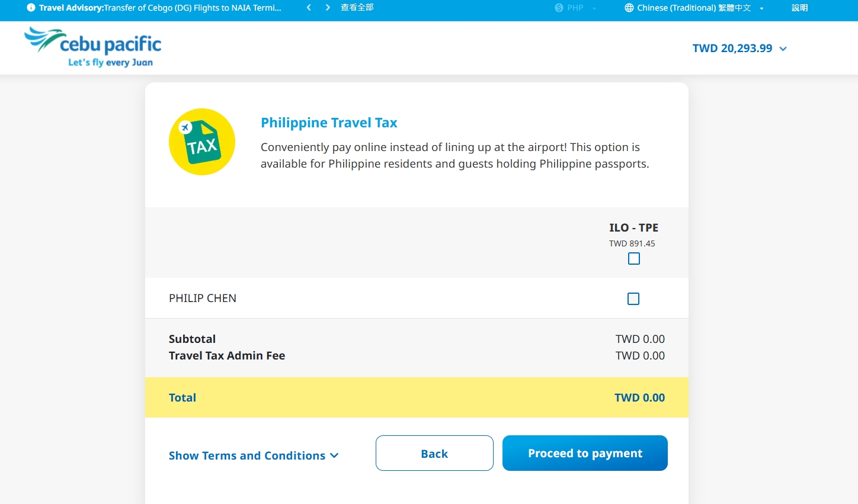Click 查看全部 to view all advisories
The width and height of the screenshot is (858, 504).
tap(357, 8)
